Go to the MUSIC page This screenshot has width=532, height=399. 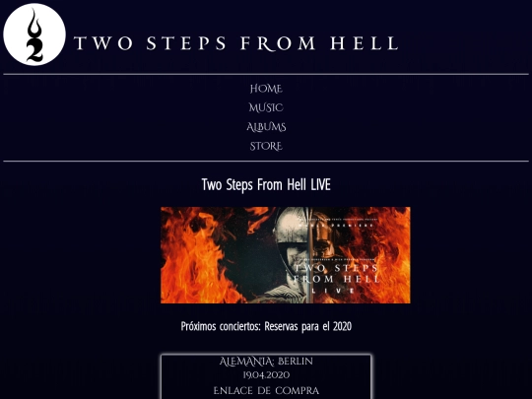pos(266,108)
